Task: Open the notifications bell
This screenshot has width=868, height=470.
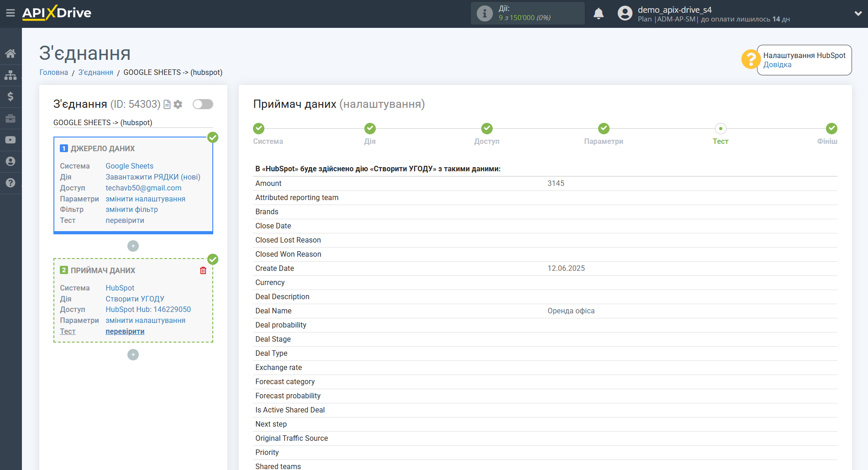Action: click(x=599, y=13)
